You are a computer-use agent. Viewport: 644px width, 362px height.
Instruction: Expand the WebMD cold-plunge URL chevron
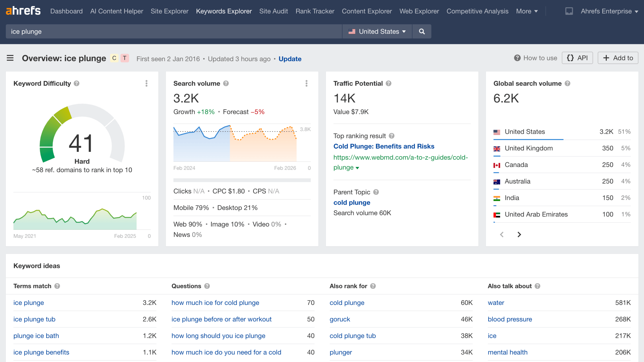358,168
